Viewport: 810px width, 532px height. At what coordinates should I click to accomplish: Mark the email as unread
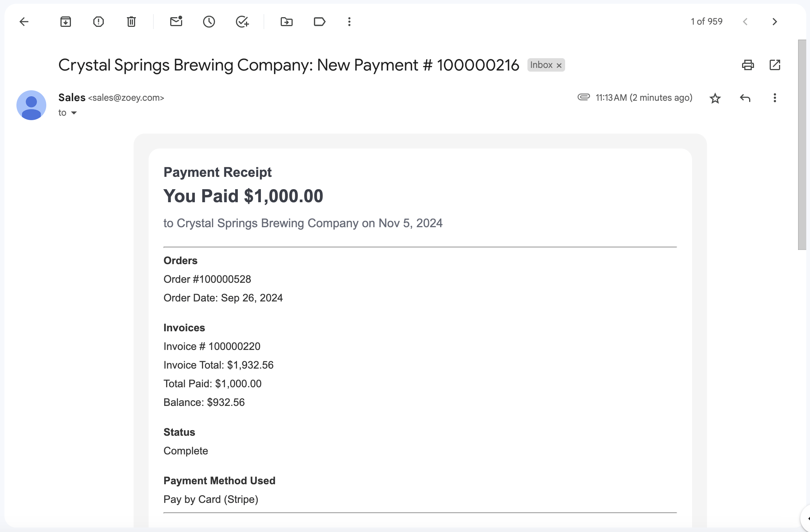pyautogui.click(x=176, y=22)
